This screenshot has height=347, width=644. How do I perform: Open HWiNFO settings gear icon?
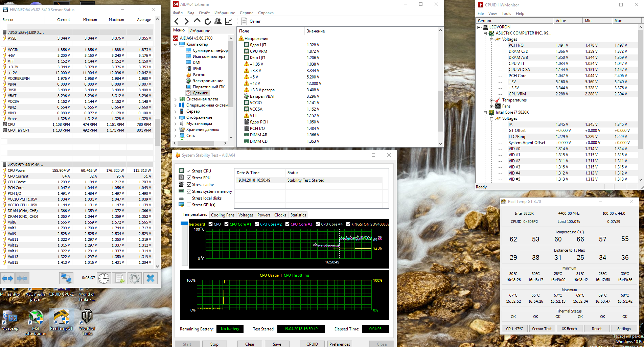click(135, 278)
